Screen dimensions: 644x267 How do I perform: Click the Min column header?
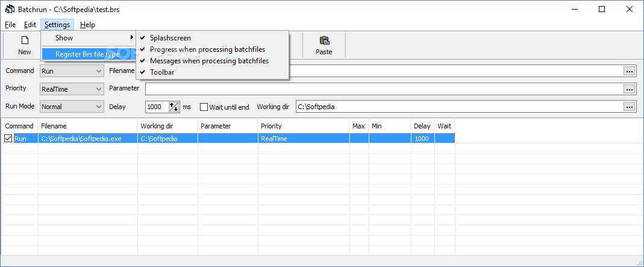pos(390,126)
